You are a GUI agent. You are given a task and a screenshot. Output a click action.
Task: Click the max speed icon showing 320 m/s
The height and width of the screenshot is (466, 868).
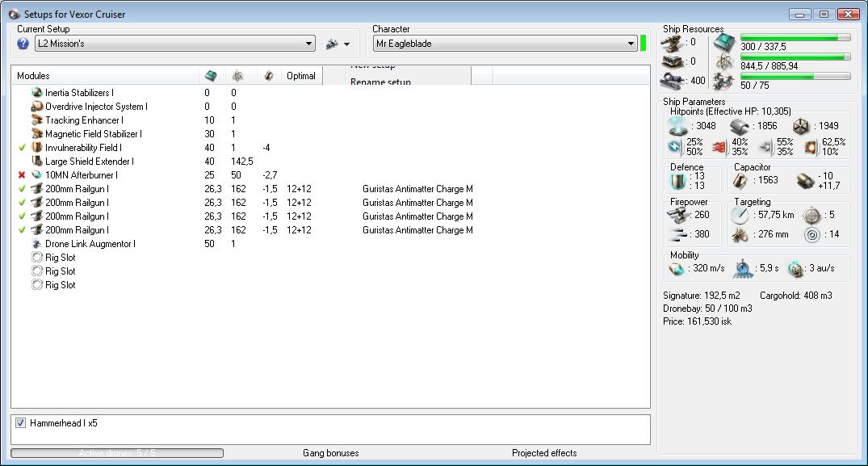pyautogui.click(x=677, y=269)
